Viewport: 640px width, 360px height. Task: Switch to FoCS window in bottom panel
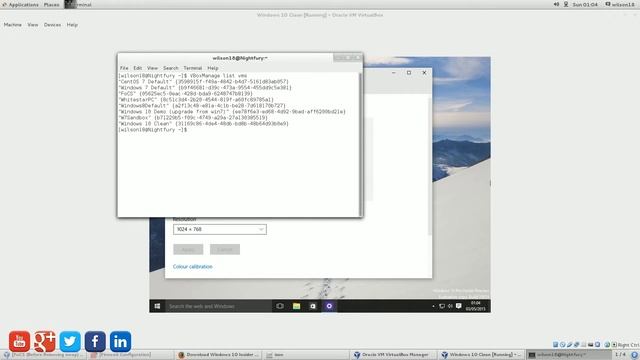[43, 355]
